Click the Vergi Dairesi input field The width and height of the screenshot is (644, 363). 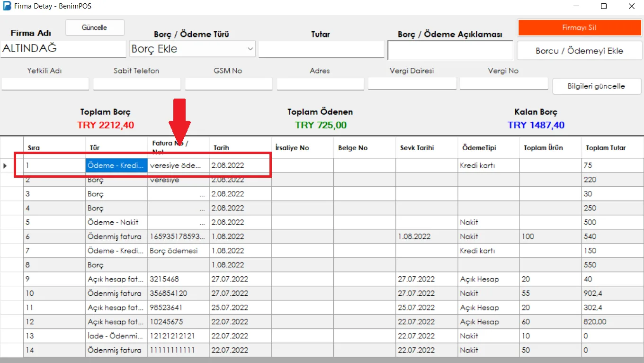tap(412, 84)
